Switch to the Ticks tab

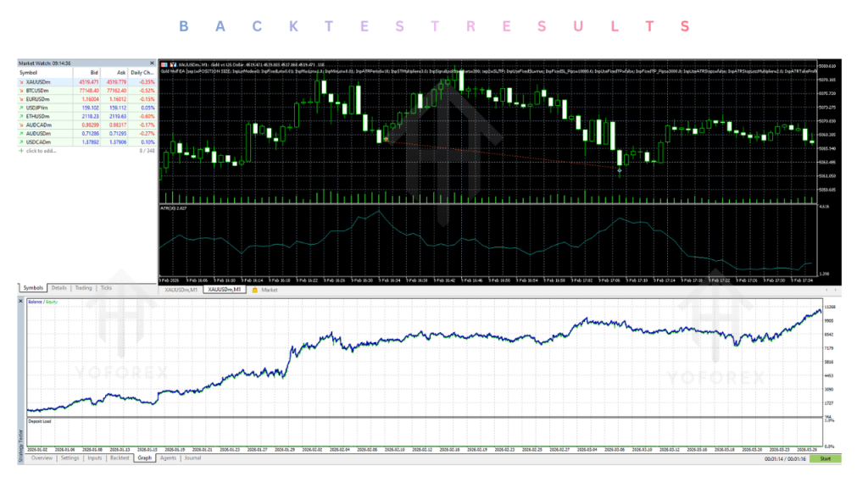(106, 288)
